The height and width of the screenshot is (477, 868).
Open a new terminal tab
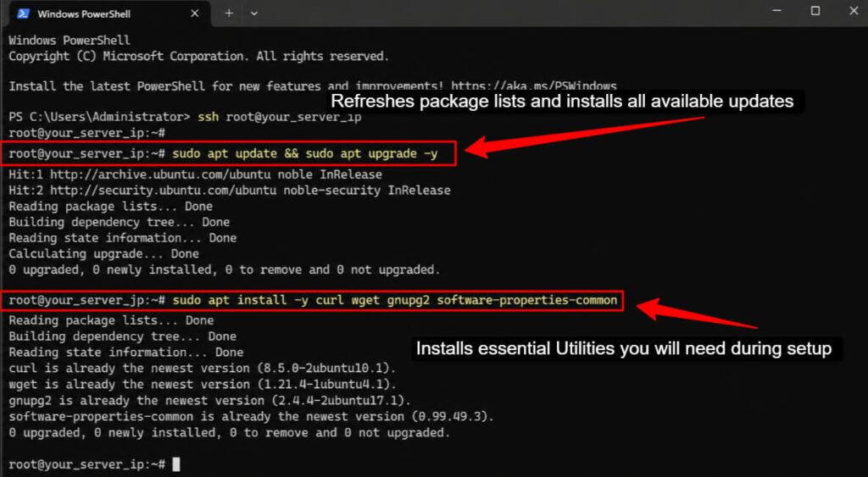point(229,14)
